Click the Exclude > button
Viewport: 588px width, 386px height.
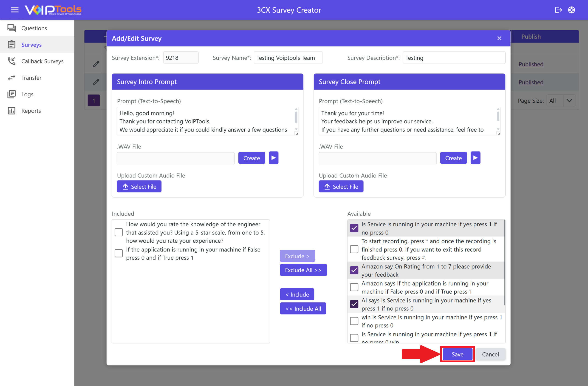[x=297, y=256]
